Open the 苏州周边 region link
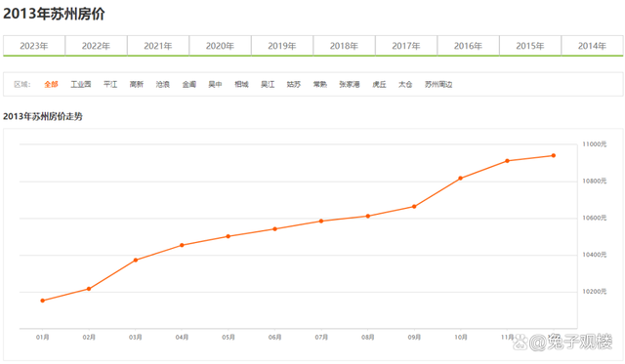This screenshot has height=364, width=625. point(438,84)
